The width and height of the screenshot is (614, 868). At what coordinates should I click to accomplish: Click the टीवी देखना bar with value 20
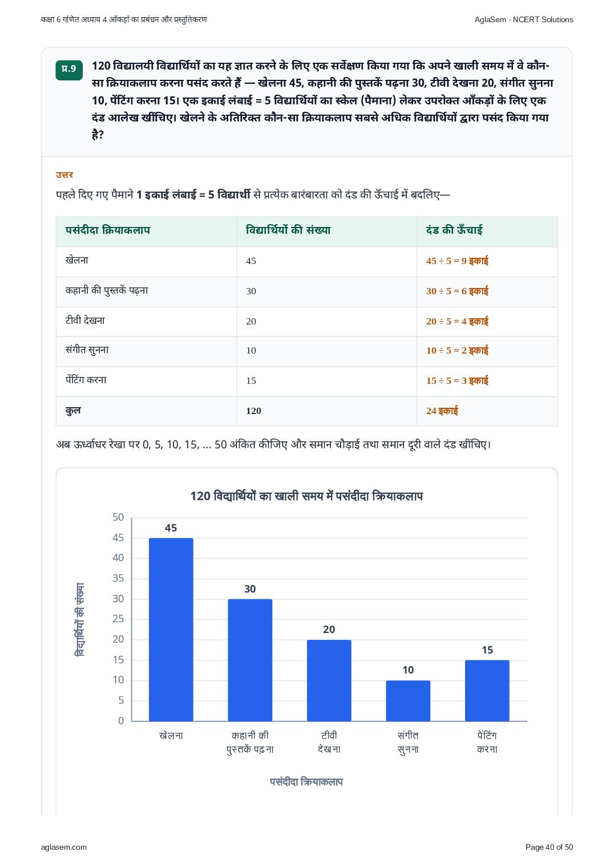coord(329,680)
